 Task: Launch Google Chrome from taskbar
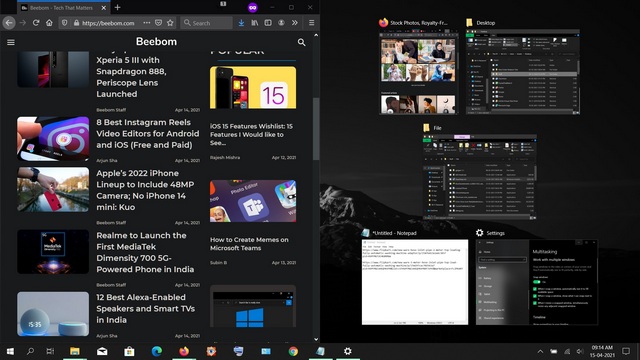(293, 351)
